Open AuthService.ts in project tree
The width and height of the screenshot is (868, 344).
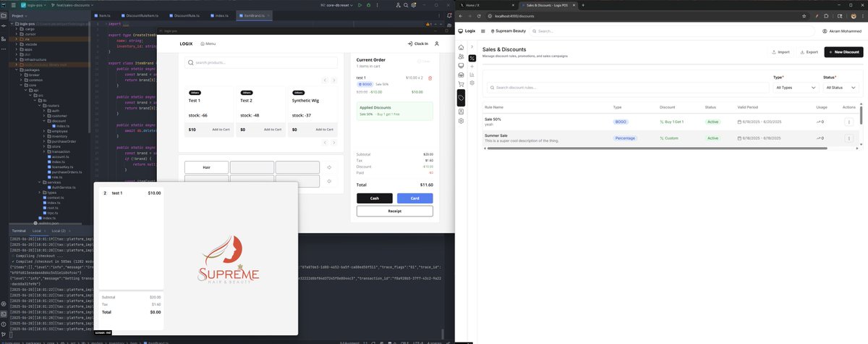[x=64, y=187]
